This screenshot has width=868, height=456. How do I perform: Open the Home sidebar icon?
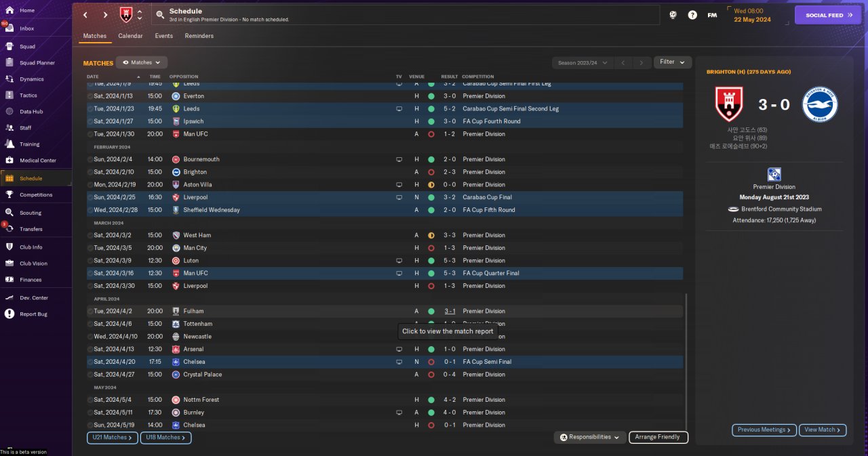click(9, 10)
